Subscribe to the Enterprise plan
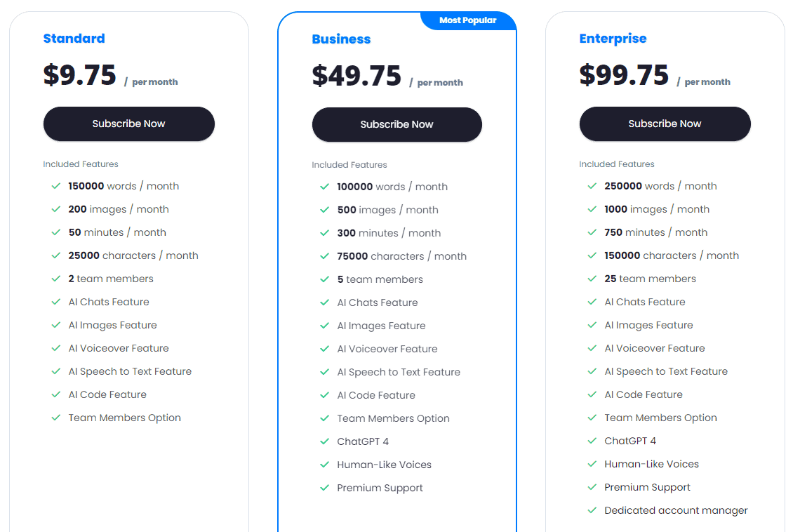This screenshot has height=532, width=800. (x=665, y=124)
